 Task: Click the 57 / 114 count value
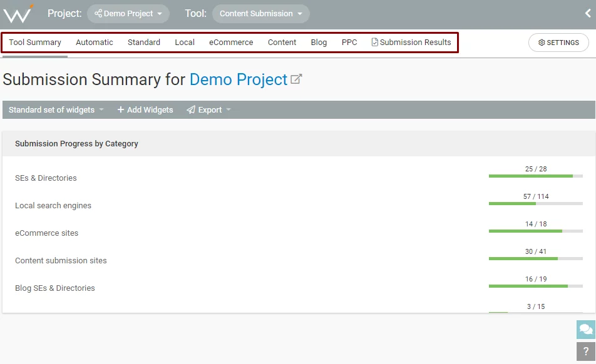(x=536, y=196)
